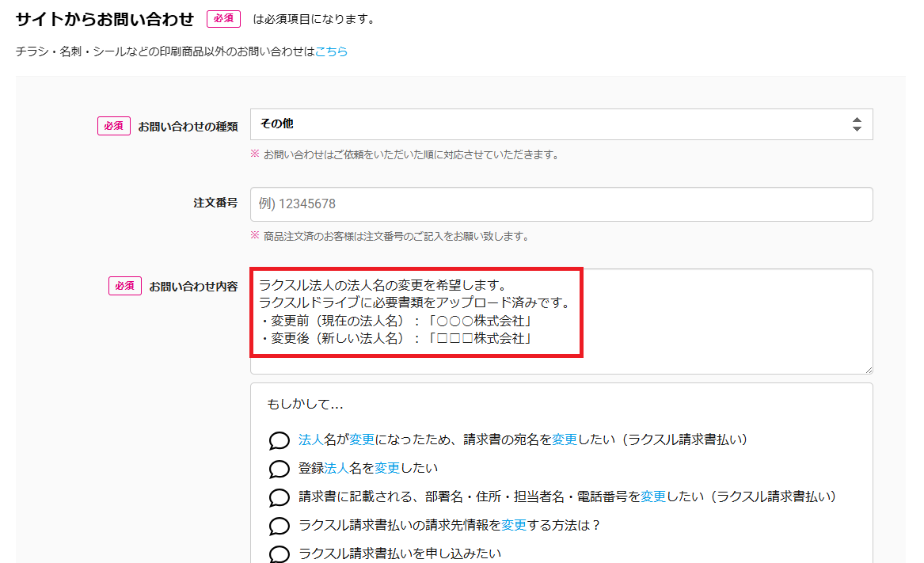Click the speech bubble icon beside 請求先情報を変更する方法

pyautogui.click(x=279, y=526)
